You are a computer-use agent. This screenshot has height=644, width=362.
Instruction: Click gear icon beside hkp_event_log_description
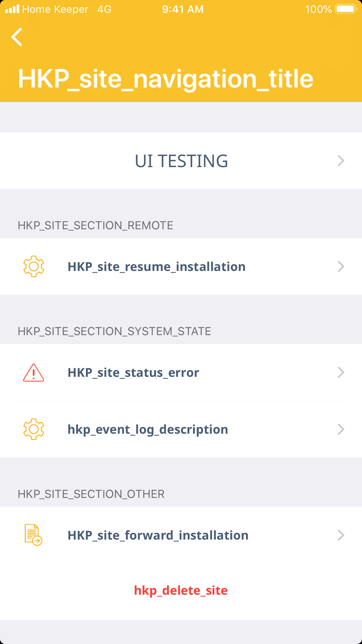[34, 429]
